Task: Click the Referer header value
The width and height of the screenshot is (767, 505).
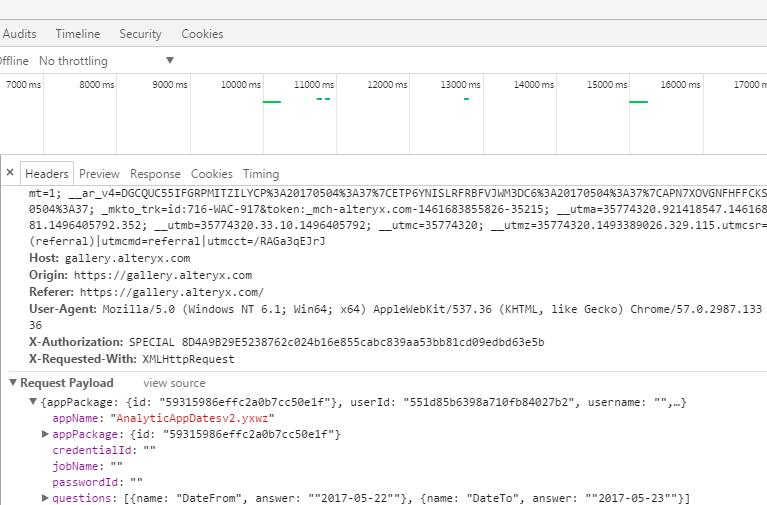Action: point(172,292)
